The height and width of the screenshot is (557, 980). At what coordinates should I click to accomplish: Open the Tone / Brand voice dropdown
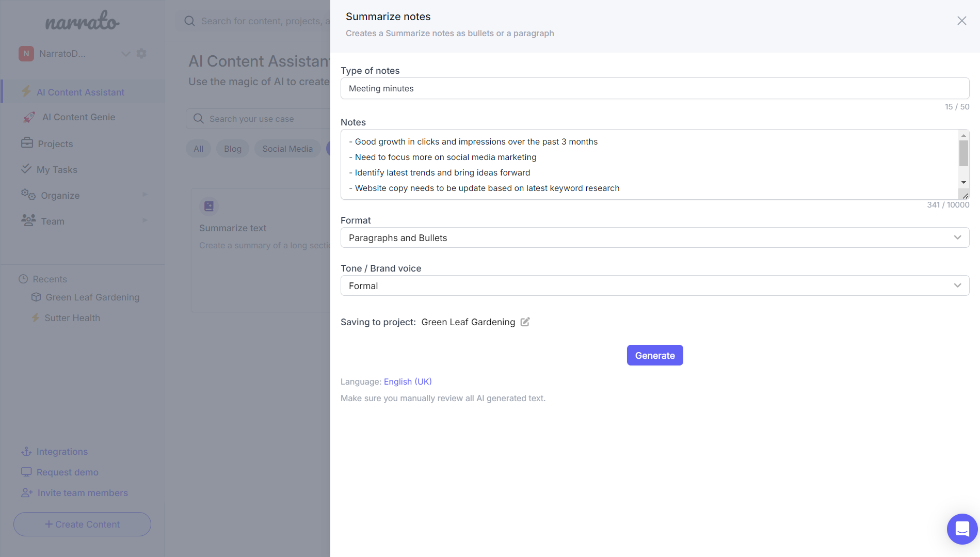[655, 285]
